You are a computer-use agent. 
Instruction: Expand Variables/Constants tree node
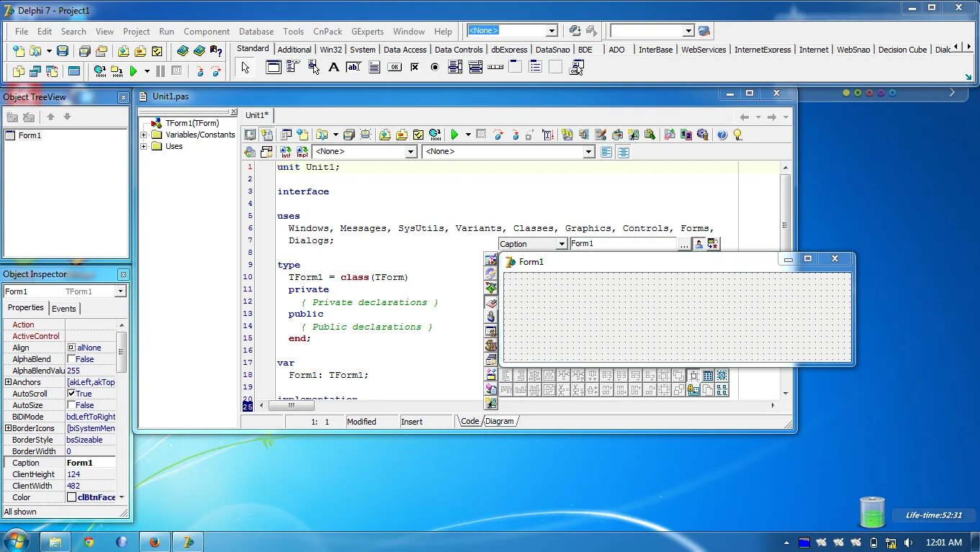(144, 135)
